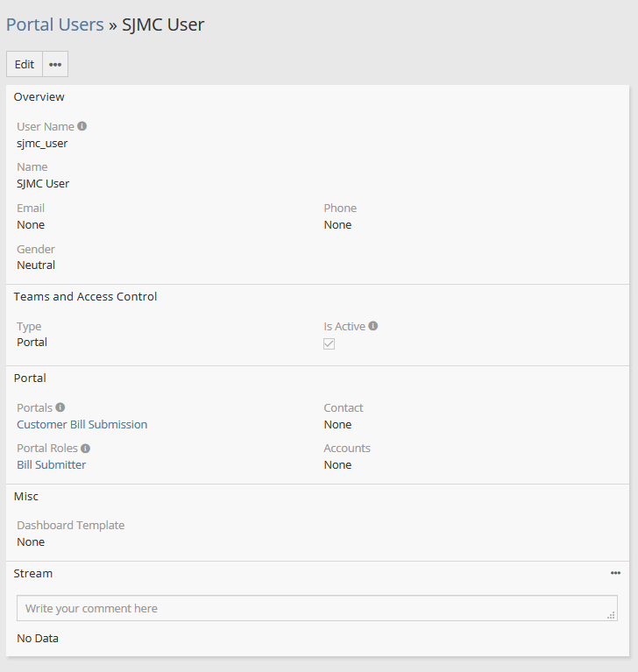The image size is (638, 672).
Task: Go to Portal Users breadcrumb
Action: 55,25
